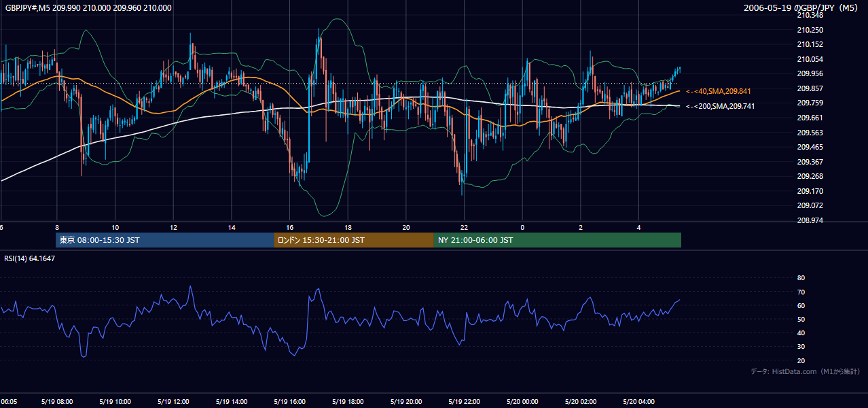
Task: Click the hour label 8 on chart axis
Action: [57, 227]
